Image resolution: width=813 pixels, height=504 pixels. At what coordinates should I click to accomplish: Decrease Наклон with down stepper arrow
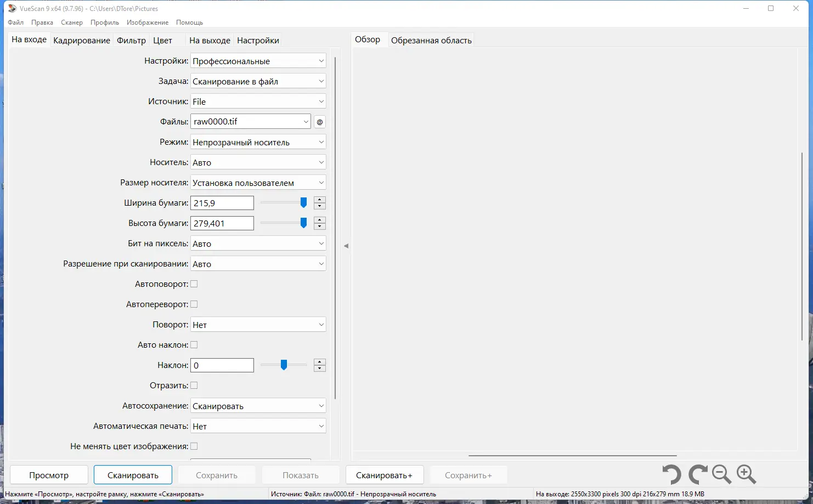coord(320,369)
